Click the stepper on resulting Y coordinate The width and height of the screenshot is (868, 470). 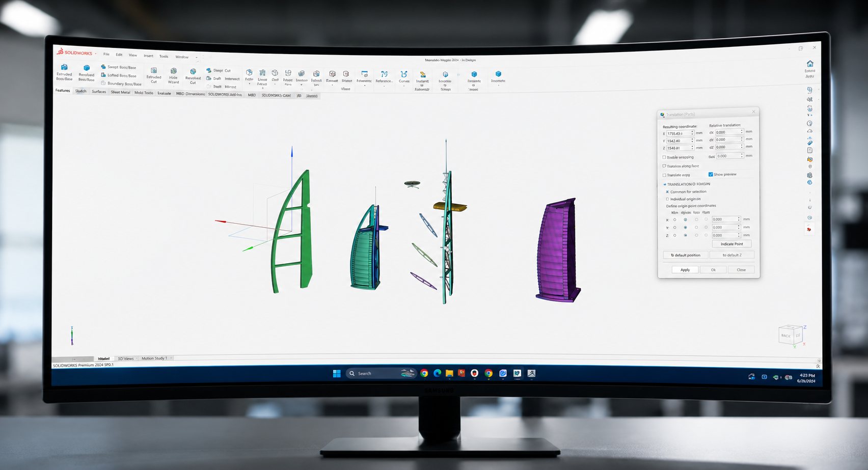click(x=692, y=141)
